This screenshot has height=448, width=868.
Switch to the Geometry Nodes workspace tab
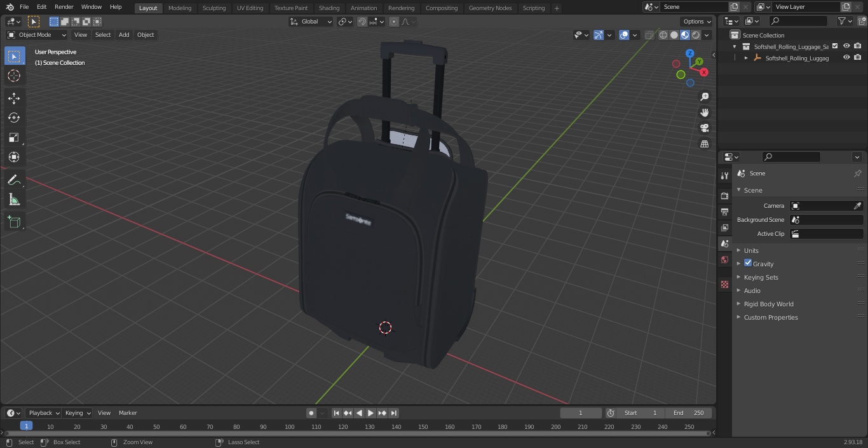[490, 8]
